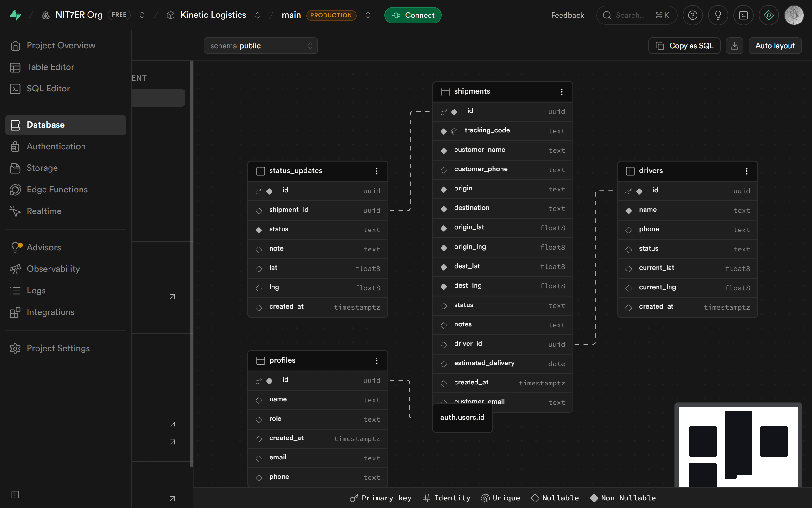This screenshot has height=508, width=812.
Task: Open Project Overview in sidebar
Action: pyautogui.click(x=66, y=45)
